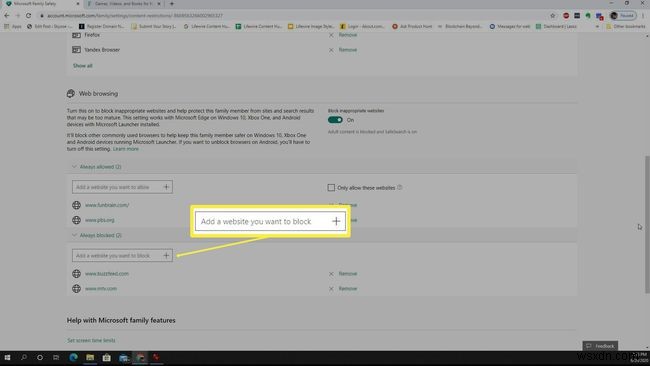Open Task View on taskbar
The width and height of the screenshot is (650, 366).
56,357
